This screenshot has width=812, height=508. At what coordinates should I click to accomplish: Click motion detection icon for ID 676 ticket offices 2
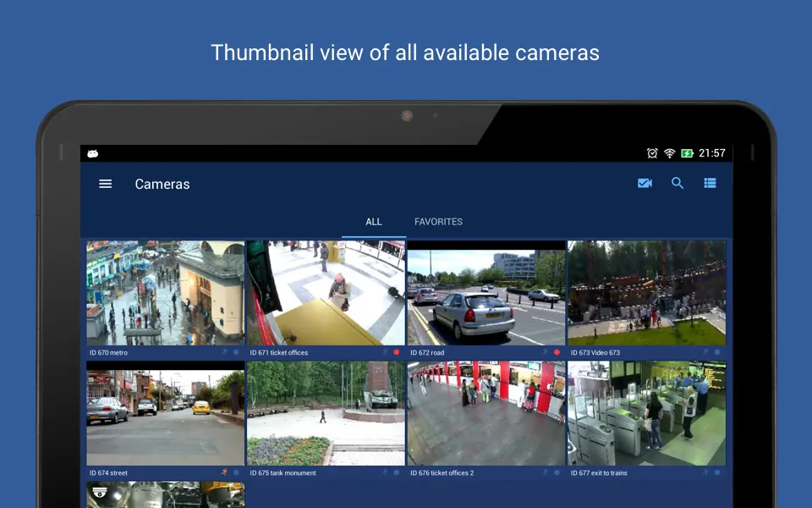(x=546, y=472)
